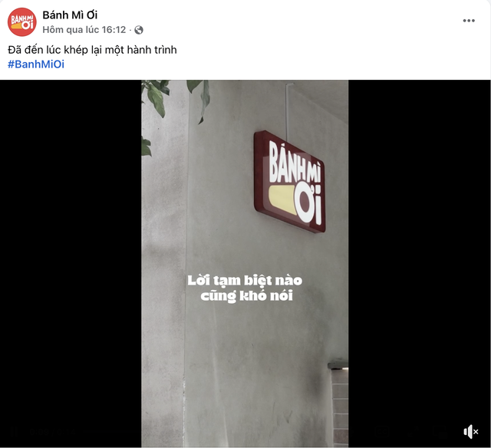Viewport: 491px width, 448px height.
Task: Click the caption Lời tạm biệt nào
Action: click(x=245, y=280)
